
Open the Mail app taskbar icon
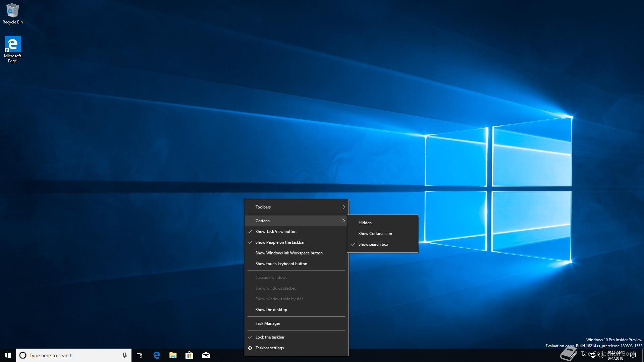(206, 355)
